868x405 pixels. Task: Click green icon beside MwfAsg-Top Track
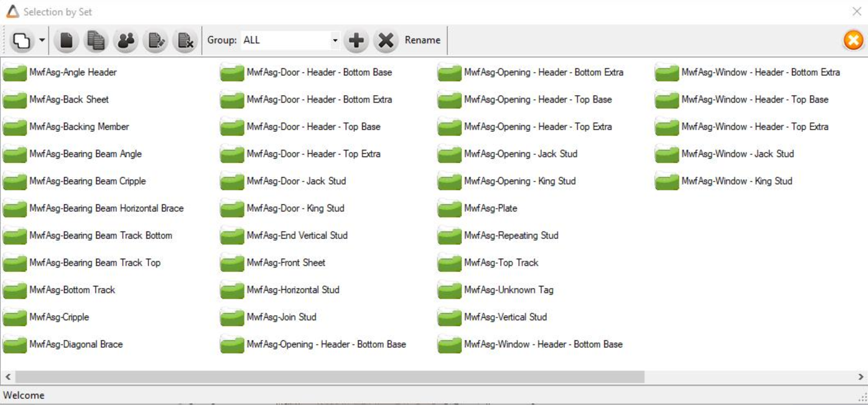coord(450,263)
